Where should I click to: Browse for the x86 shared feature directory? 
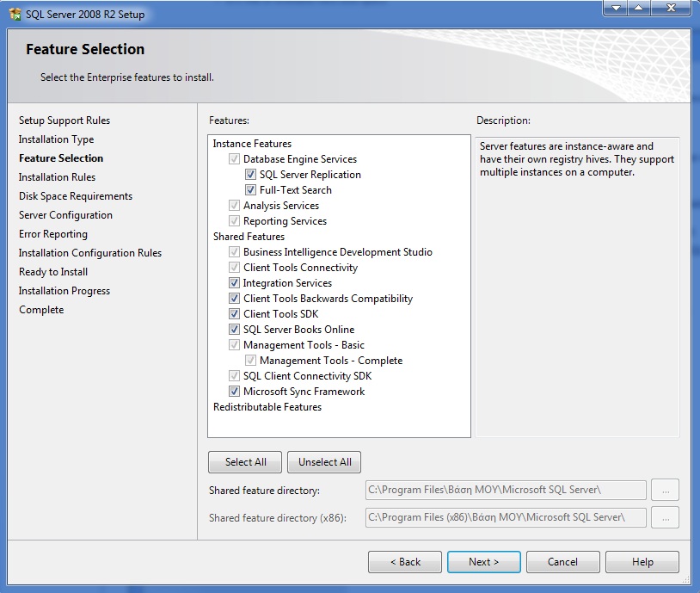click(x=666, y=517)
